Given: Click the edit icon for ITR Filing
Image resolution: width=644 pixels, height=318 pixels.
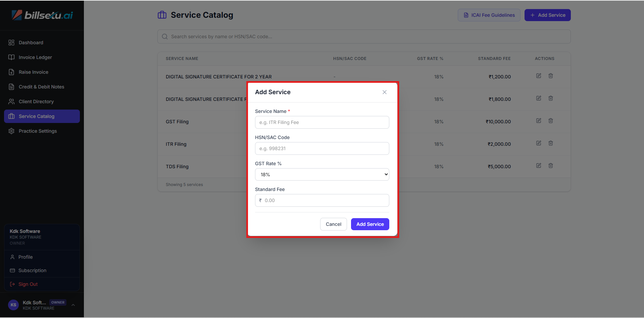Looking at the screenshot, I should pyautogui.click(x=538, y=143).
